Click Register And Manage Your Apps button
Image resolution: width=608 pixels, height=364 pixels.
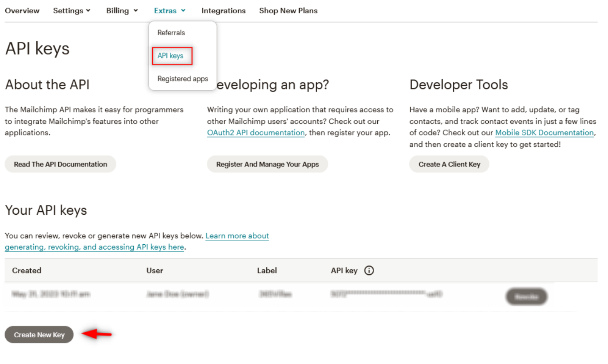click(x=268, y=164)
